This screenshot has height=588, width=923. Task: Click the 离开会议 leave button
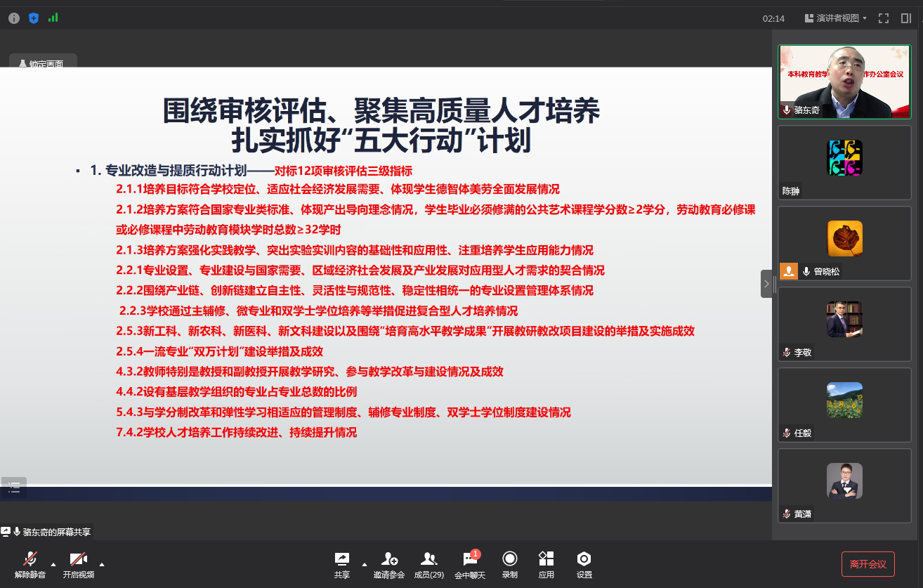(868, 563)
